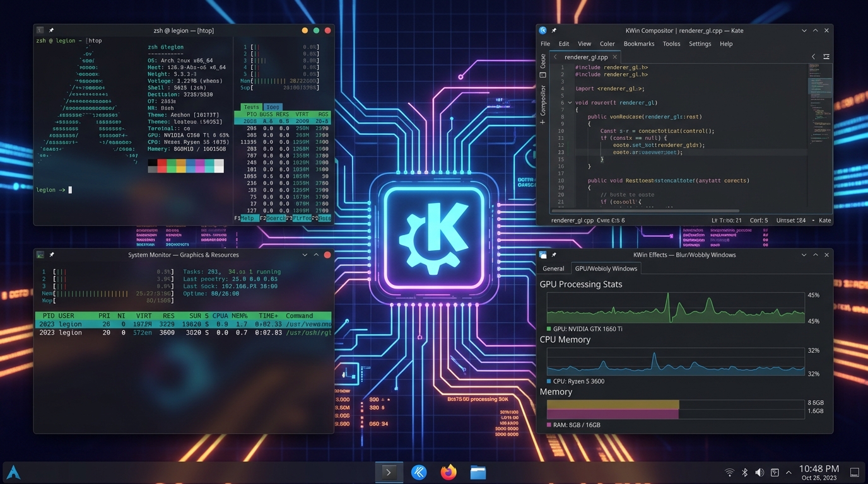Screen dimensions: 868x484
Task: Click the plus icon in Kate's left sidebar
Action: pos(542,121)
